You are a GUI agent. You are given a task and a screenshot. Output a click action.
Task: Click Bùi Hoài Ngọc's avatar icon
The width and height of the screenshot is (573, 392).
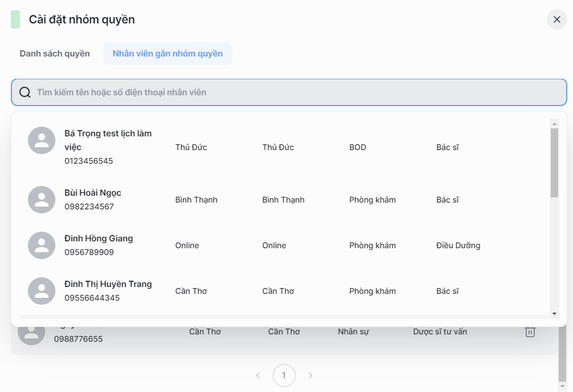coord(42,200)
